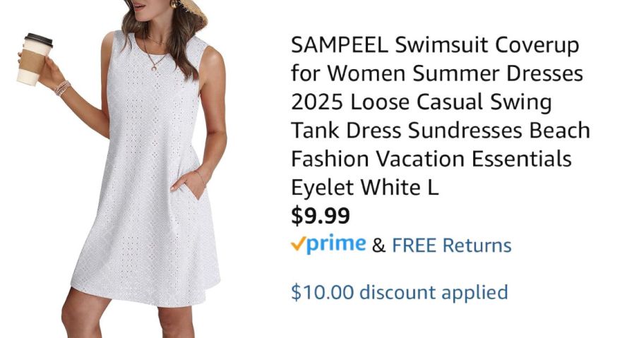
Task: Click the straw hat in the product photo
Action: [194, 14]
